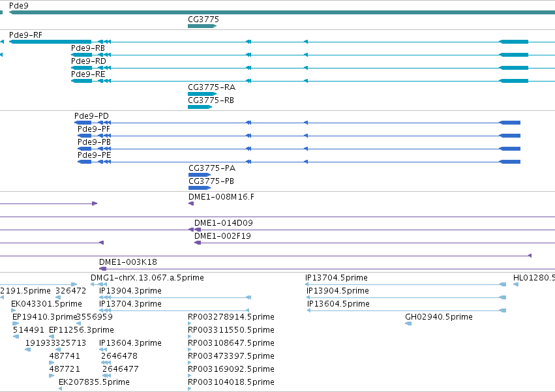Viewport: 555px width, 392px height.
Task: Select the IP13704.5prime EST label
Action: [x=337, y=278]
